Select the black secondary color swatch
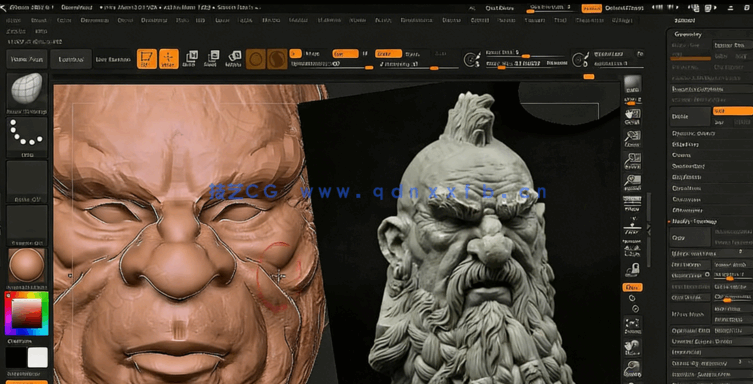This screenshot has height=384, width=753. click(x=15, y=358)
